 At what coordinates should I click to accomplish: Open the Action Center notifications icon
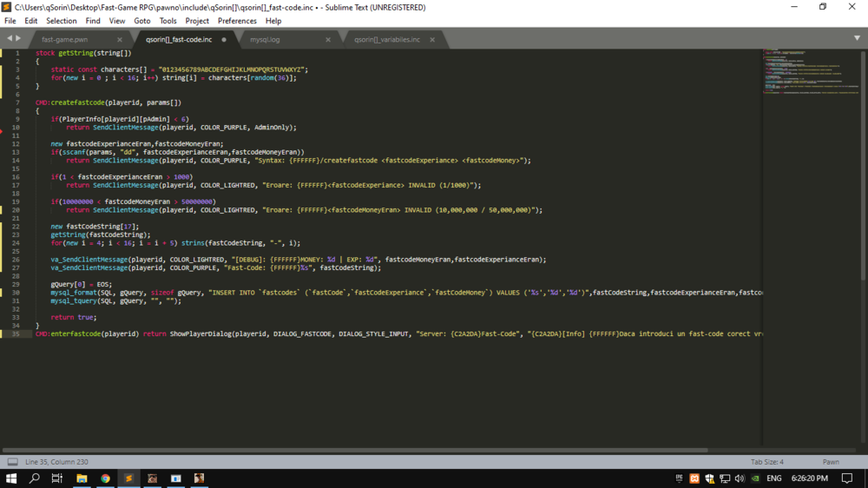[x=847, y=478]
